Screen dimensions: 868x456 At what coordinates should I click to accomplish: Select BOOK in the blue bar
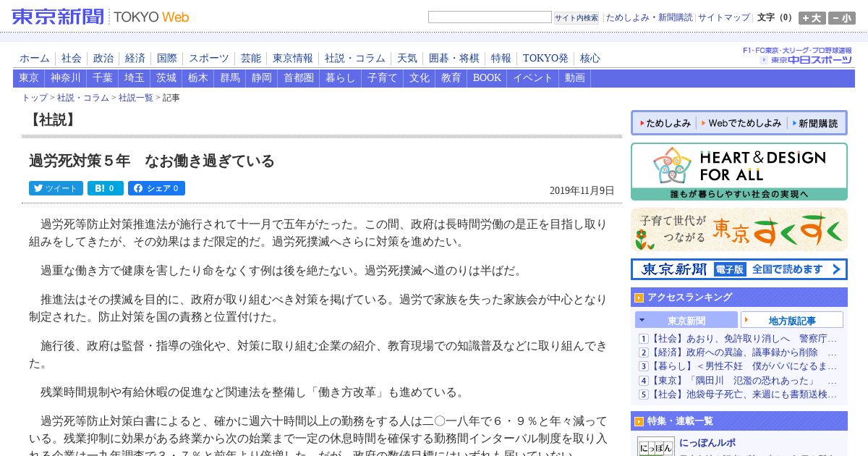click(487, 78)
